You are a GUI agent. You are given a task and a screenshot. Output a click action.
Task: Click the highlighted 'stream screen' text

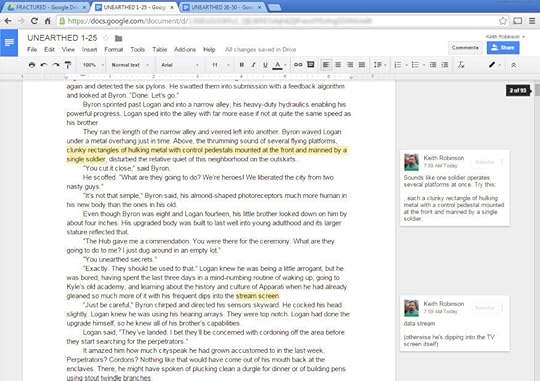pos(257,296)
